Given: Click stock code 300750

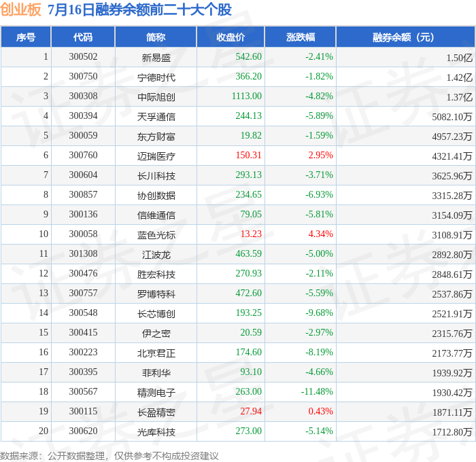Looking at the screenshot, I should pyautogui.click(x=83, y=76).
